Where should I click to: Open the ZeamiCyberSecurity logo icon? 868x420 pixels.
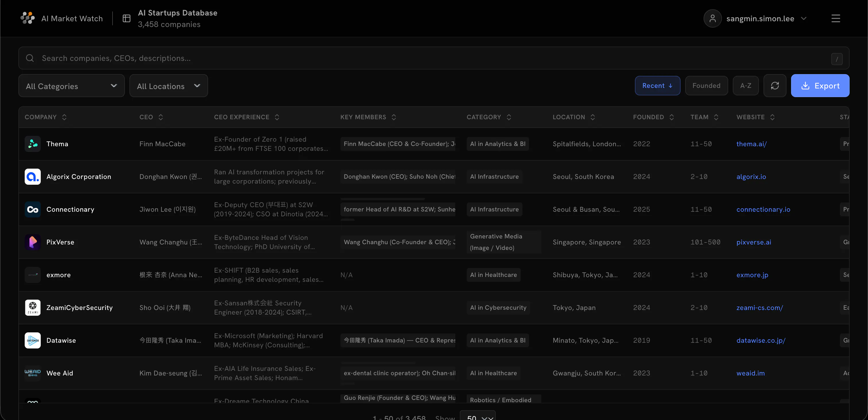coord(33,307)
